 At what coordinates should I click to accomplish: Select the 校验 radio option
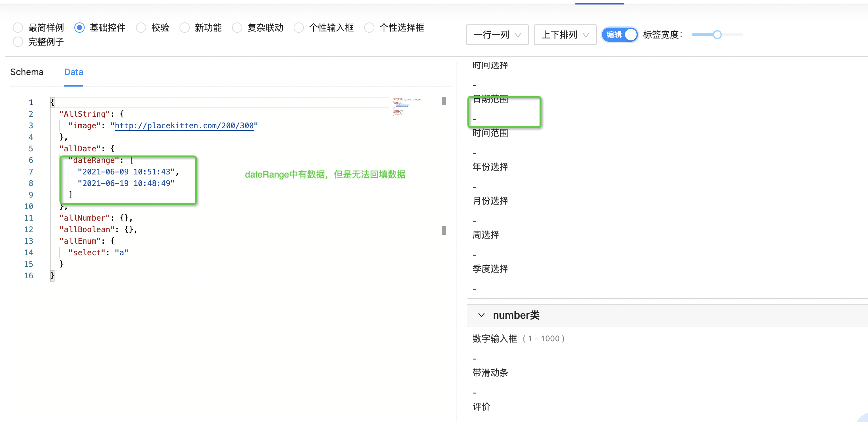pyautogui.click(x=141, y=27)
